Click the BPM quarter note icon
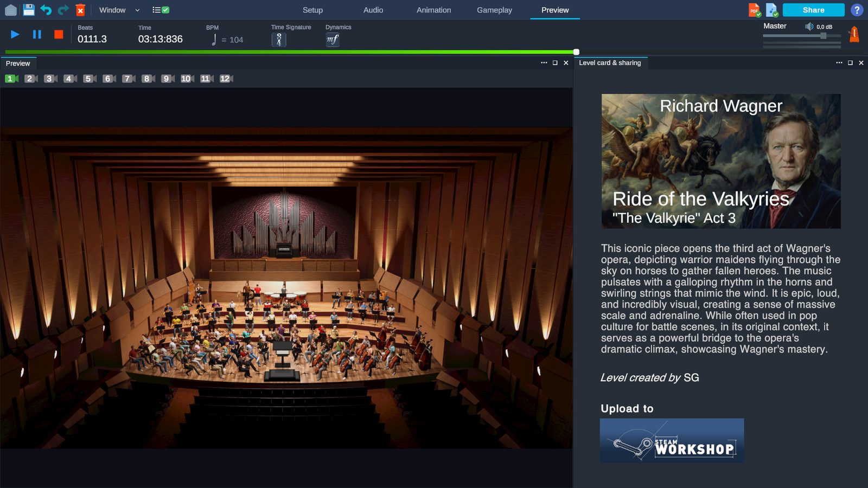Viewport: 868px width, 488px height. [214, 40]
